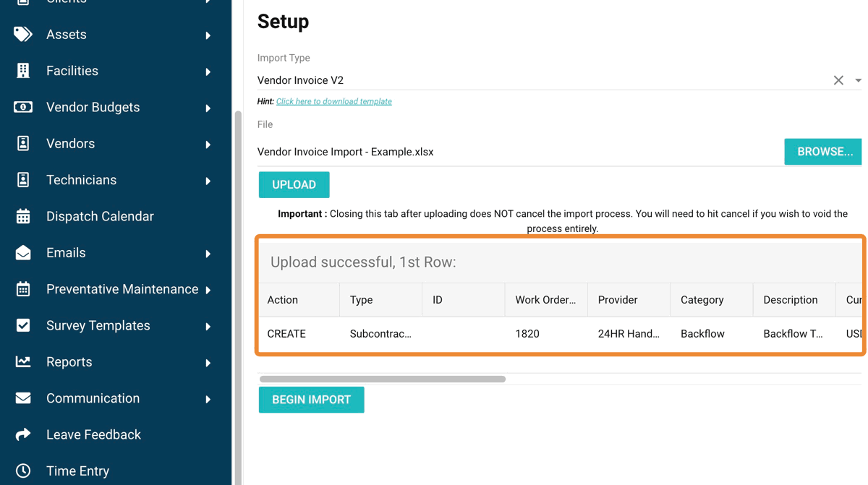
Task: Click the Emails envelope icon
Action: [23, 253]
